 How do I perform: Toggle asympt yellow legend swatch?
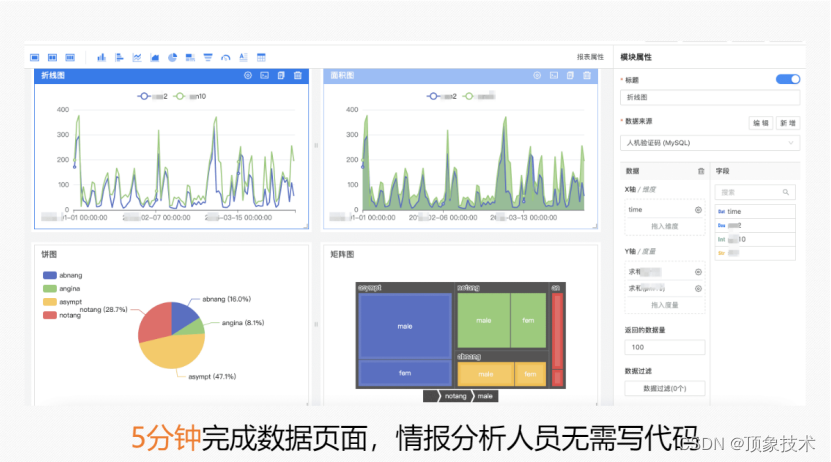(50, 302)
